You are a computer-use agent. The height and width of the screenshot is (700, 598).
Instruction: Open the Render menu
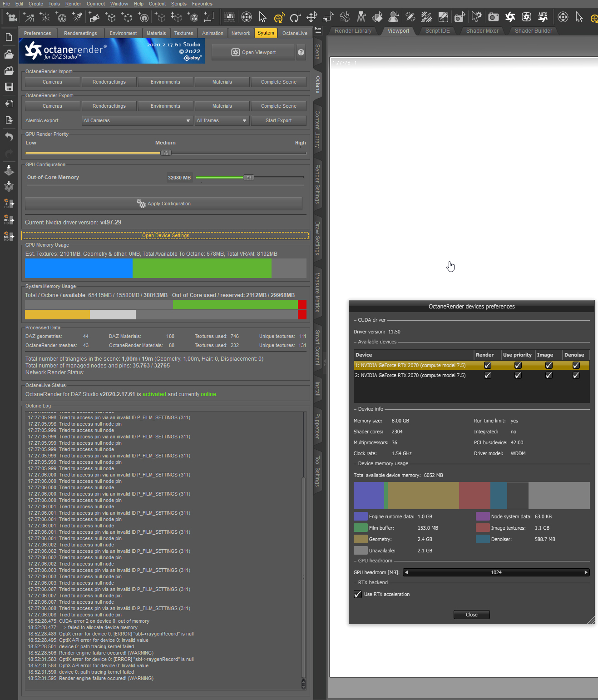coord(73,4)
